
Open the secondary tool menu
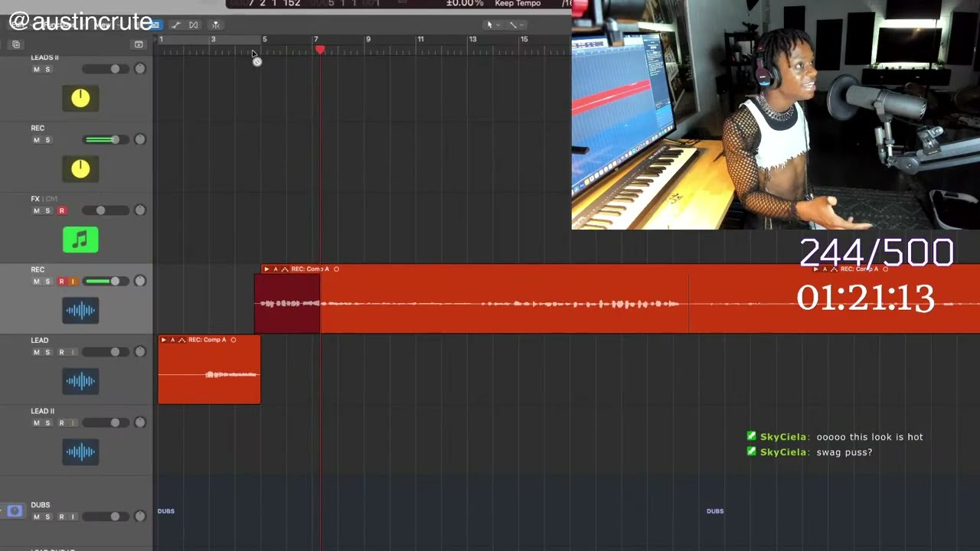(515, 25)
